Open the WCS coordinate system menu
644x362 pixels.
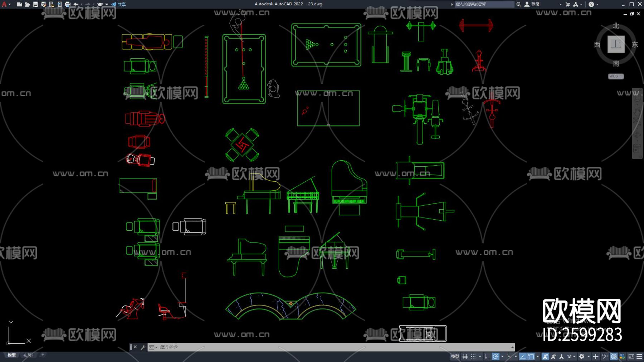click(x=616, y=76)
